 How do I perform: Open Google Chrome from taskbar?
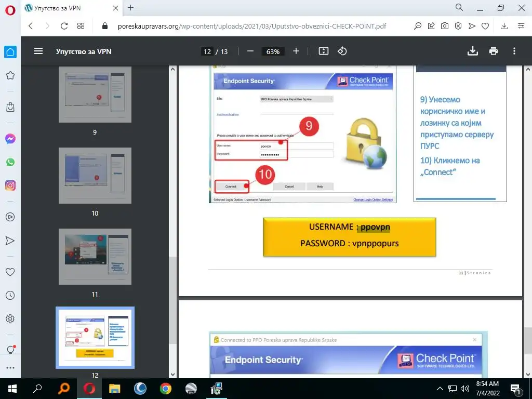[x=166, y=389]
